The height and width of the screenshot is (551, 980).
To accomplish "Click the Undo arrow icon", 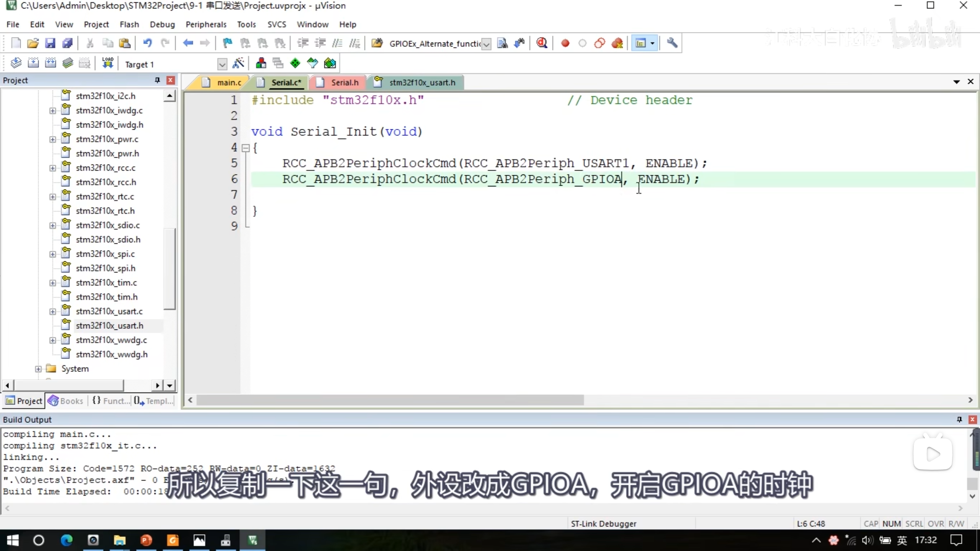I will point(147,43).
